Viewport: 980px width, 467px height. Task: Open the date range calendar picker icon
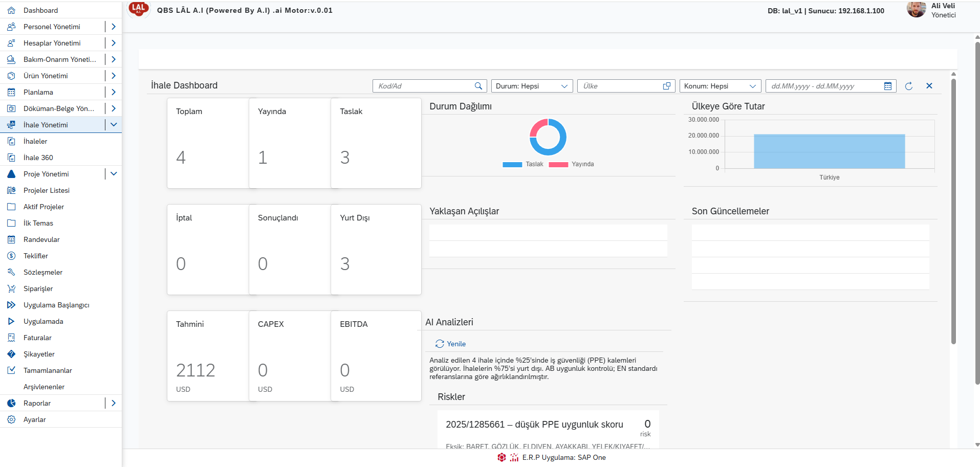click(888, 86)
